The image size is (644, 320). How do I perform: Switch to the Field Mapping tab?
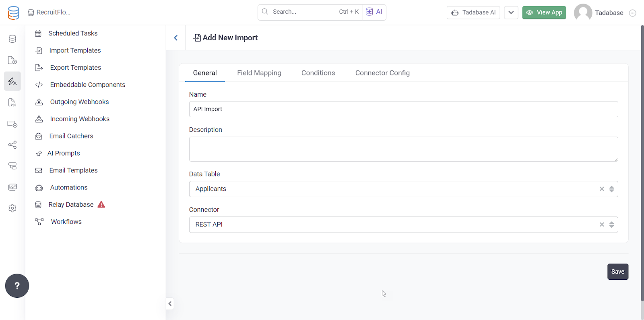tap(259, 73)
